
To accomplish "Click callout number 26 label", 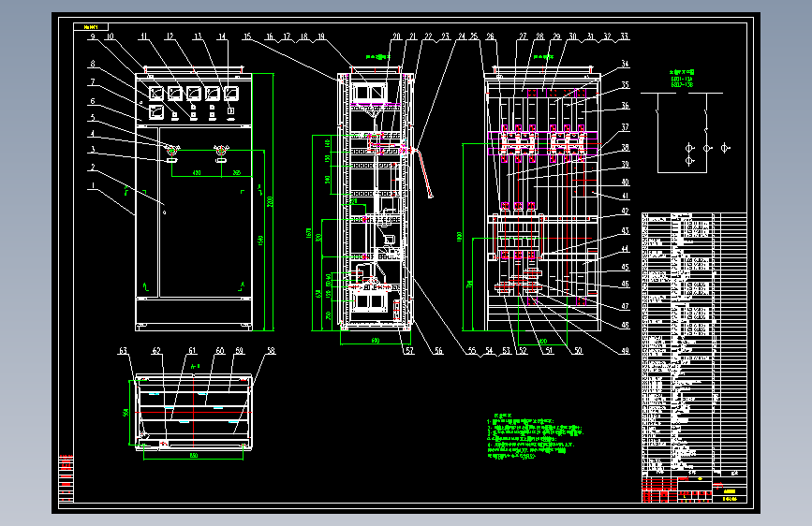I will click(491, 37).
